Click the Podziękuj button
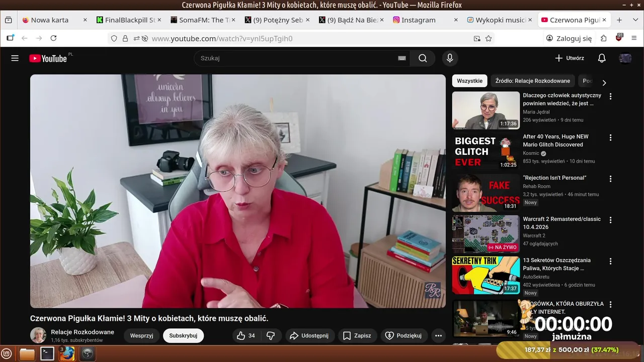The image size is (644, 362). coord(404,335)
